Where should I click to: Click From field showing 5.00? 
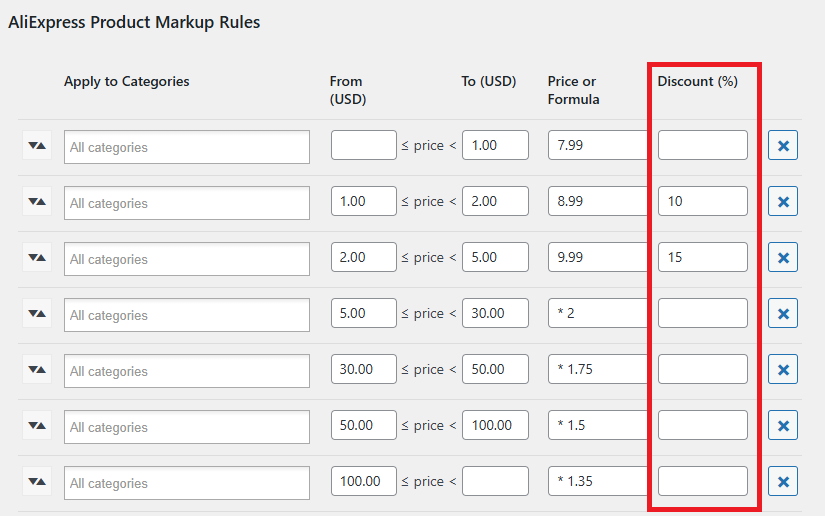(x=364, y=313)
